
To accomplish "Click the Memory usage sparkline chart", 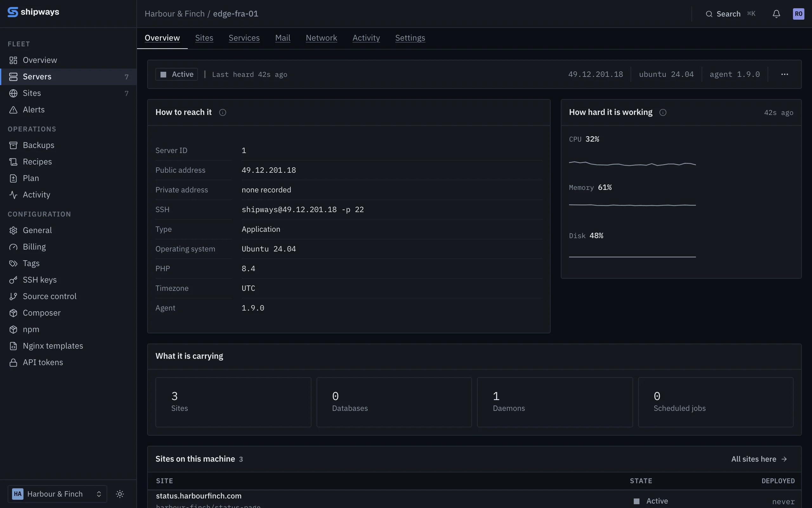I will click(x=632, y=205).
